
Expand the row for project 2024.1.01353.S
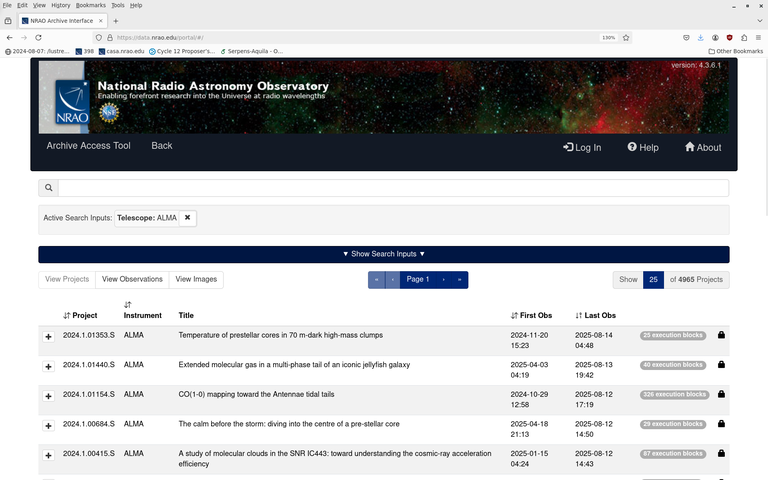tap(48, 337)
